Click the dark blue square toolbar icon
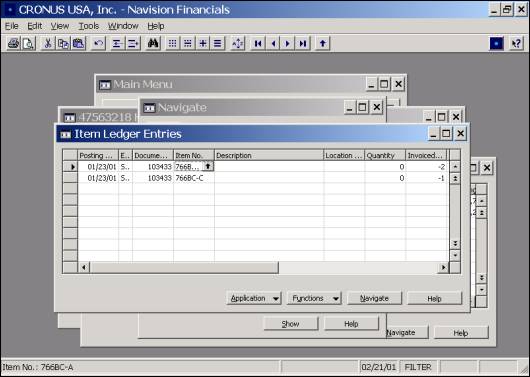Viewport: 530px width, 377px height. coord(497,44)
